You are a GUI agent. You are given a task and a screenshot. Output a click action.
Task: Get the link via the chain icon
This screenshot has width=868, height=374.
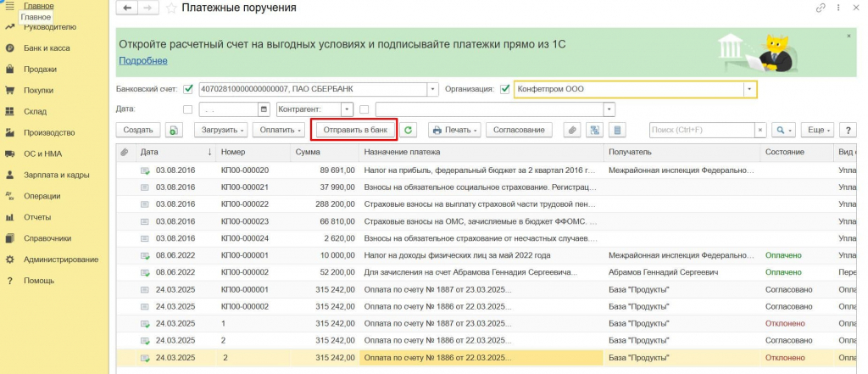pos(821,8)
